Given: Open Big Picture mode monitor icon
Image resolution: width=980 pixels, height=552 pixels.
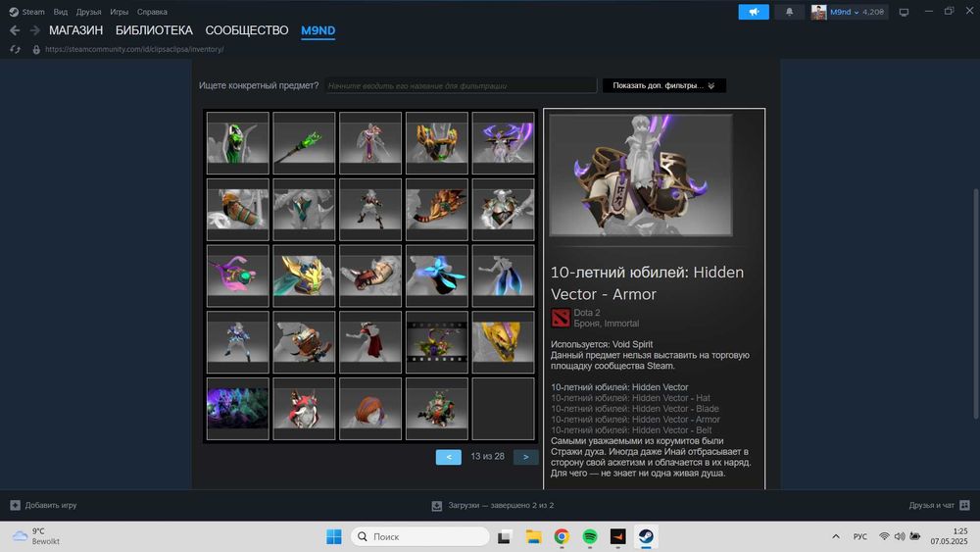Looking at the screenshot, I should [x=904, y=12].
